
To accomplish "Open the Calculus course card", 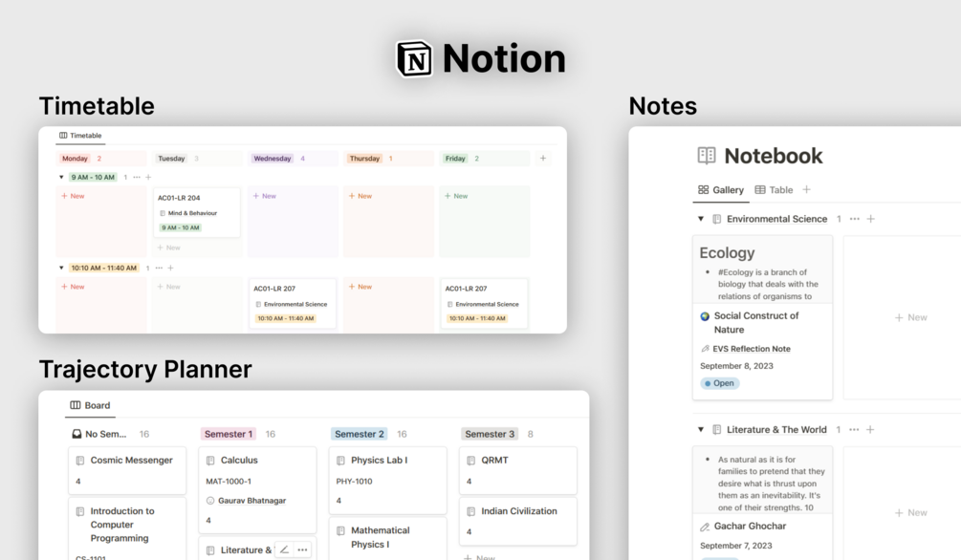I will click(257, 489).
